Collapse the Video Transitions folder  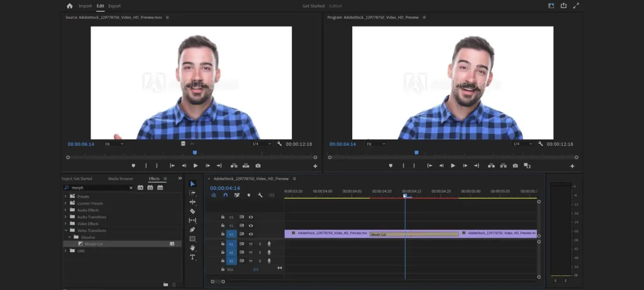(x=65, y=230)
